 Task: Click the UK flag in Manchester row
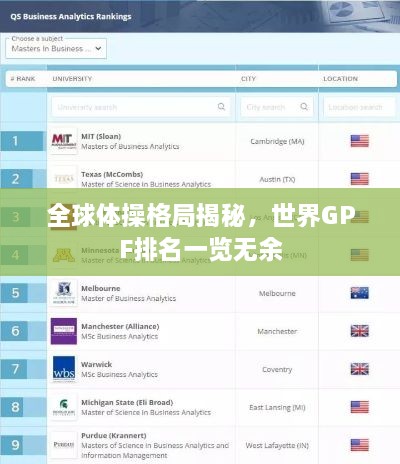pyautogui.click(x=360, y=331)
